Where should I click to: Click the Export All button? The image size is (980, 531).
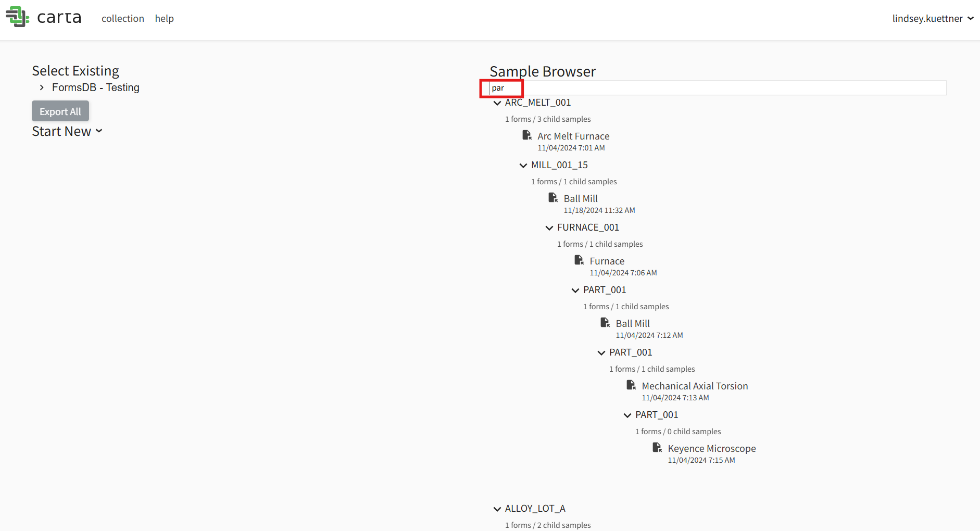[60, 111]
